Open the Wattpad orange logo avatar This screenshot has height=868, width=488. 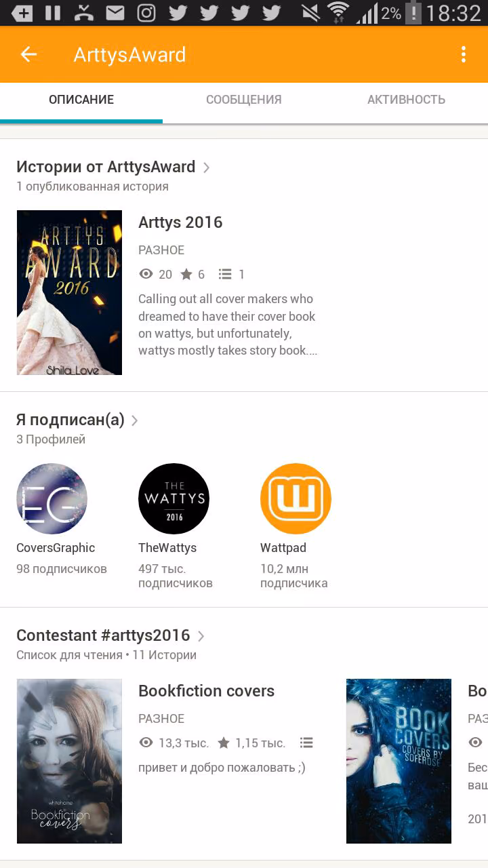point(296,499)
